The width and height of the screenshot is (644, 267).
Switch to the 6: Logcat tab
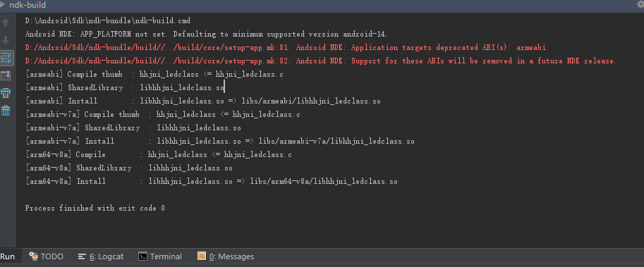101,256
